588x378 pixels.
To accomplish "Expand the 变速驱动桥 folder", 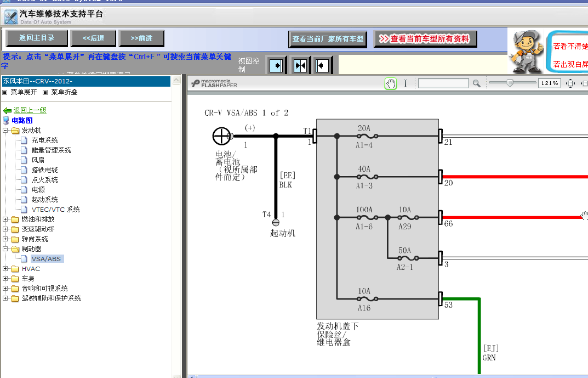I will click(5, 229).
